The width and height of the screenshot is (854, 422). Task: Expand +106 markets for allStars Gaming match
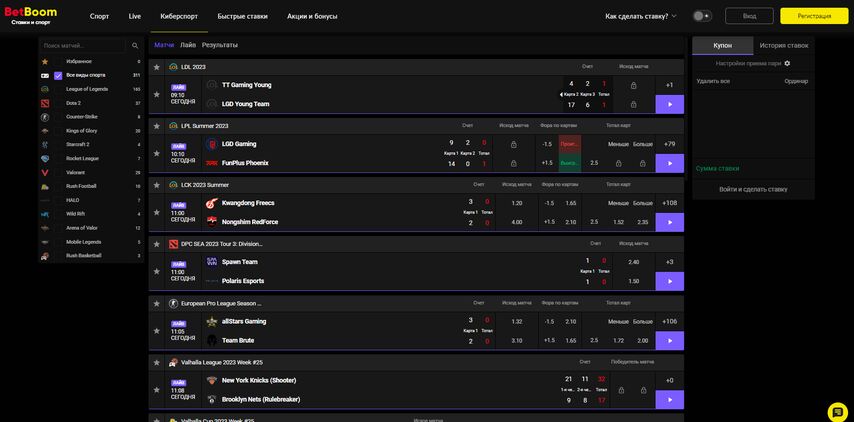(x=669, y=321)
